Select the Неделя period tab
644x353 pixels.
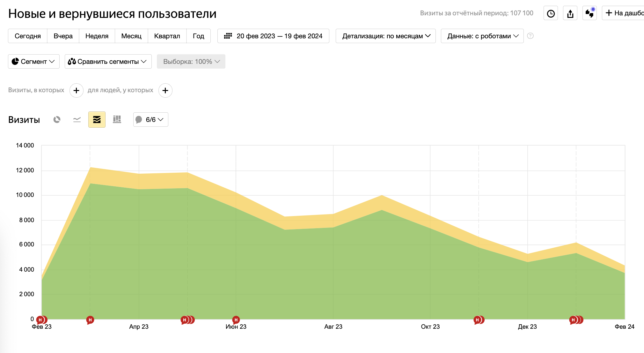pyautogui.click(x=97, y=36)
